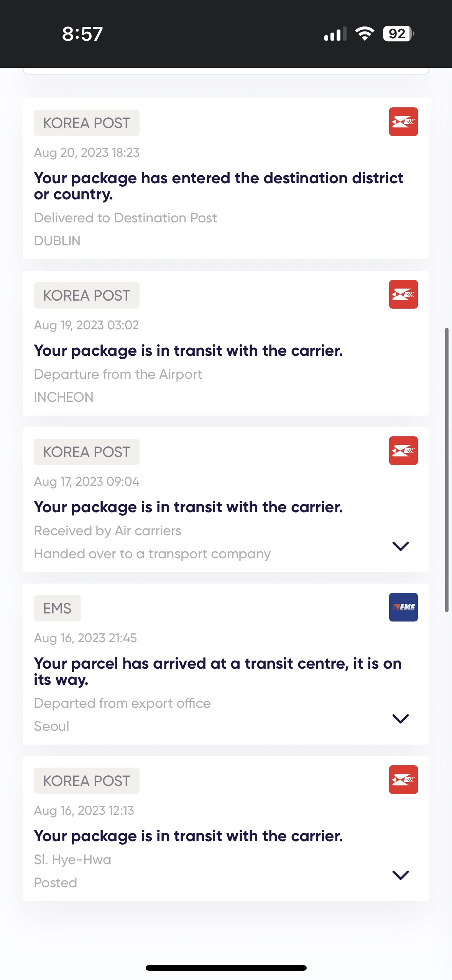Tap Korea Post logo on Aug 20 entry
The image size is (452, 980).
[403, 122]
